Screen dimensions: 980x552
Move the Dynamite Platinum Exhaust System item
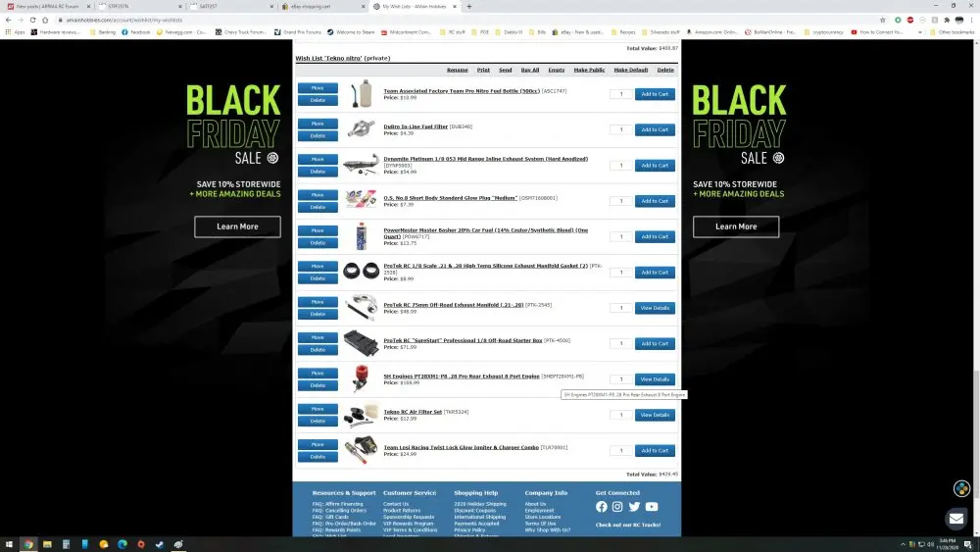318,159
